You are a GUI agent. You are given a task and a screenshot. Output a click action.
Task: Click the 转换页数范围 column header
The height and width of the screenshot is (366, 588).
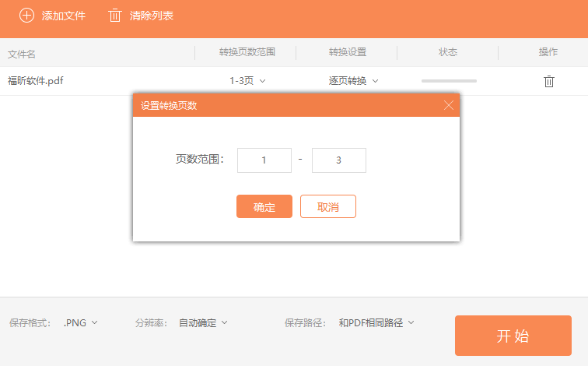pyautogui.click(x=247, y=52)
